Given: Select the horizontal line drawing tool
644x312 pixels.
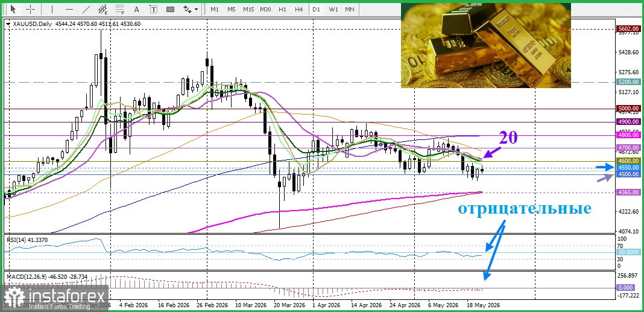Looking at the screenshot, I should [x=69, y=9].
